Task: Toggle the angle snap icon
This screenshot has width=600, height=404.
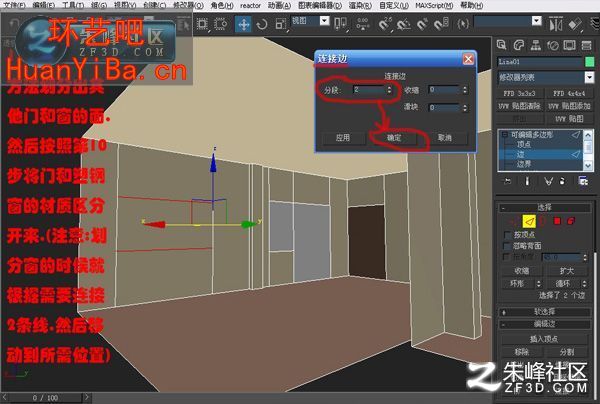Action: pos(403,24)
